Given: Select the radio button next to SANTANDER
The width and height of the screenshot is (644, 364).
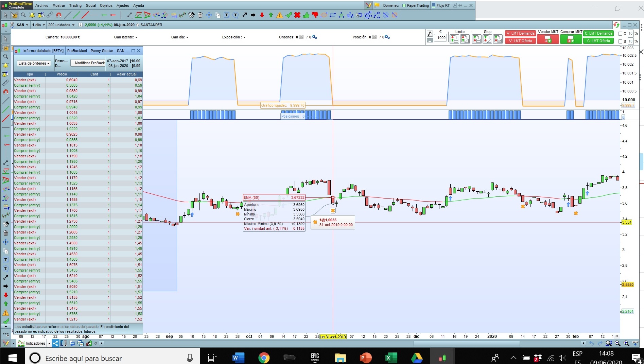Looking at the screenshot, I should coord(138,25).
